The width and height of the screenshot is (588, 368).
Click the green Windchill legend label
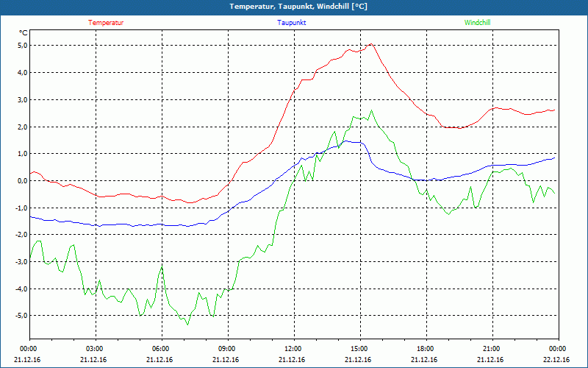pos(477,23)
